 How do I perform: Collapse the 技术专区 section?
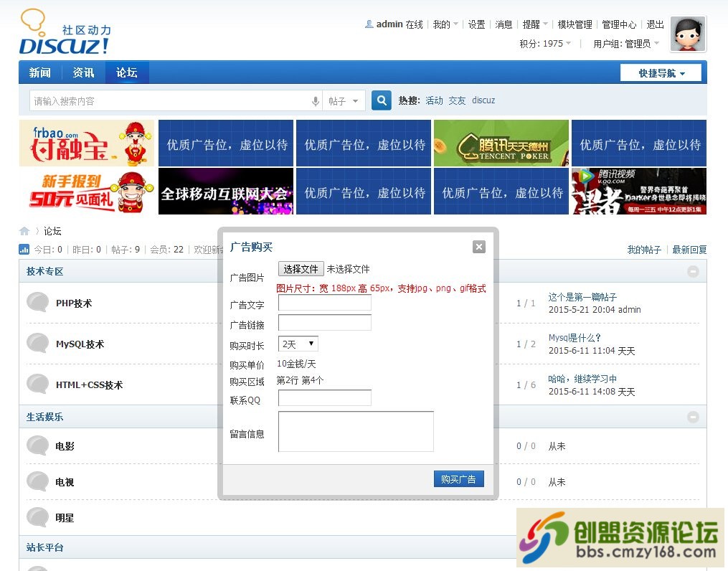point(693,272)
